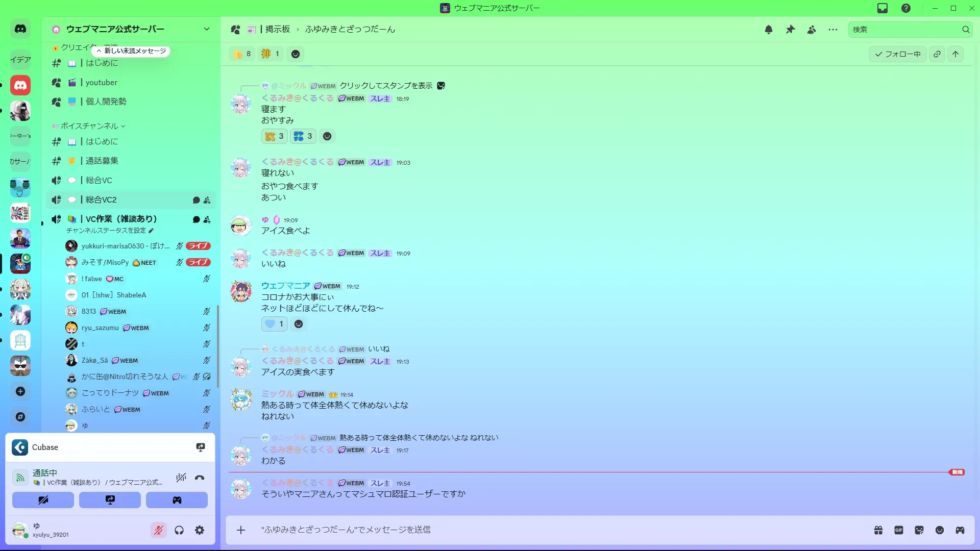
Task: Open the youtuber channel
Action: 101,83
